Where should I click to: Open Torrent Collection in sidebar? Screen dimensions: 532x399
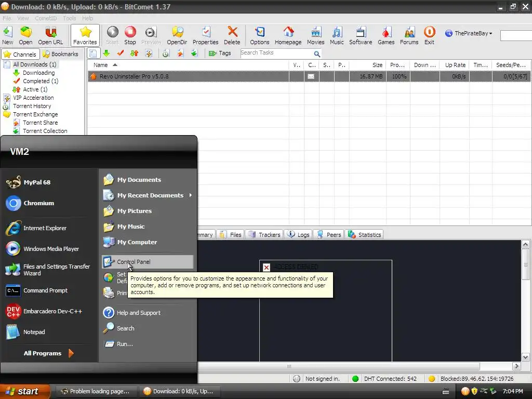click(45, 131)
